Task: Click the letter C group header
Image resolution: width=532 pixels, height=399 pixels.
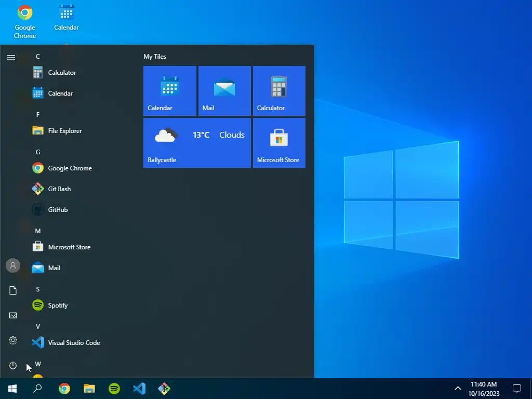Action: click(x=38, y=57)
